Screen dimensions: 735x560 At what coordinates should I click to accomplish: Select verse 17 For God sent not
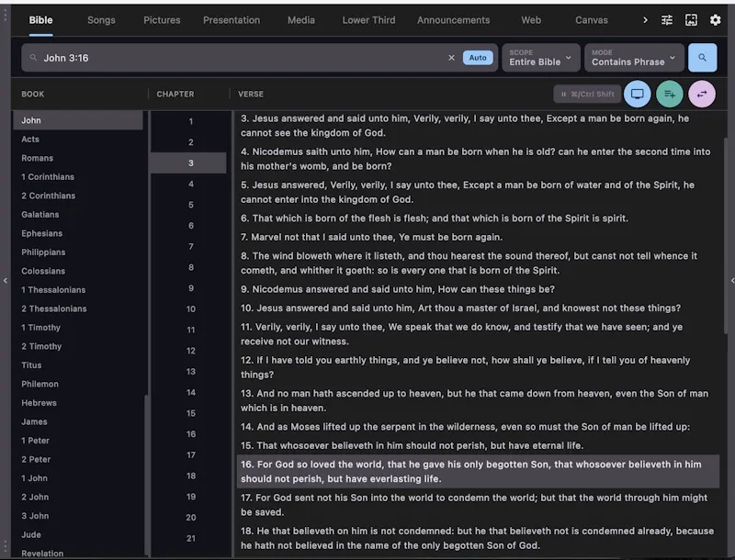coord(478,505)
